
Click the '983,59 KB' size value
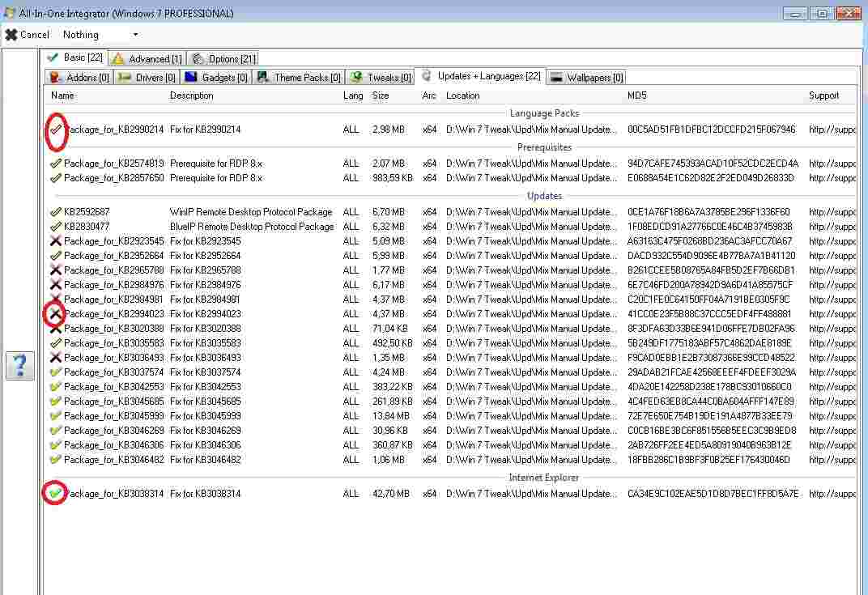393,178
